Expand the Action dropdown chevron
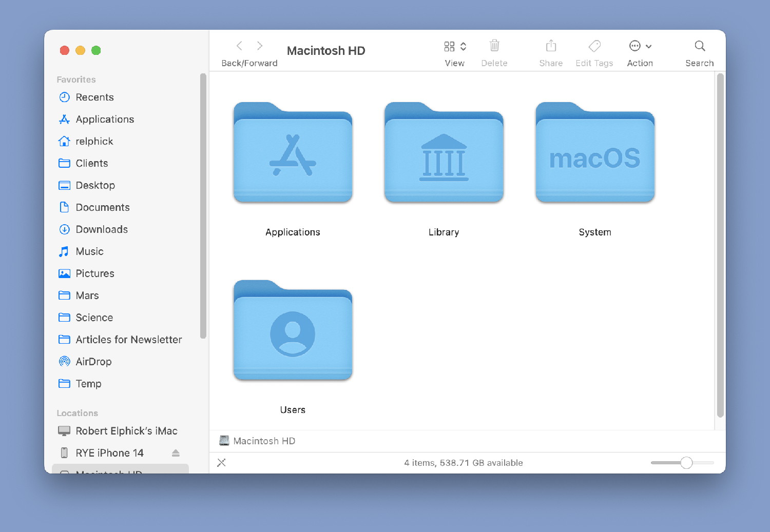770x532 pixels. tap(649, 47)
